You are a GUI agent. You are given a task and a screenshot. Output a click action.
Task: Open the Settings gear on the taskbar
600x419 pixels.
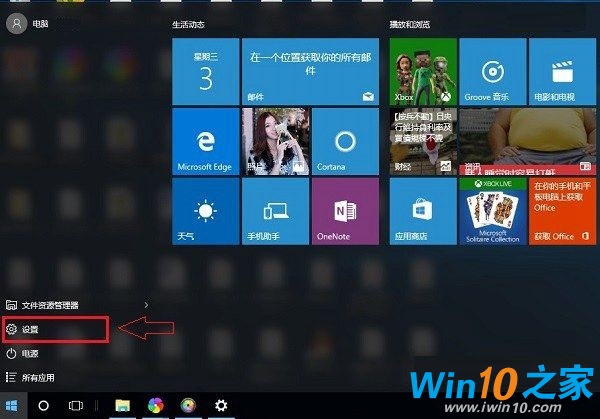(221, 406)
